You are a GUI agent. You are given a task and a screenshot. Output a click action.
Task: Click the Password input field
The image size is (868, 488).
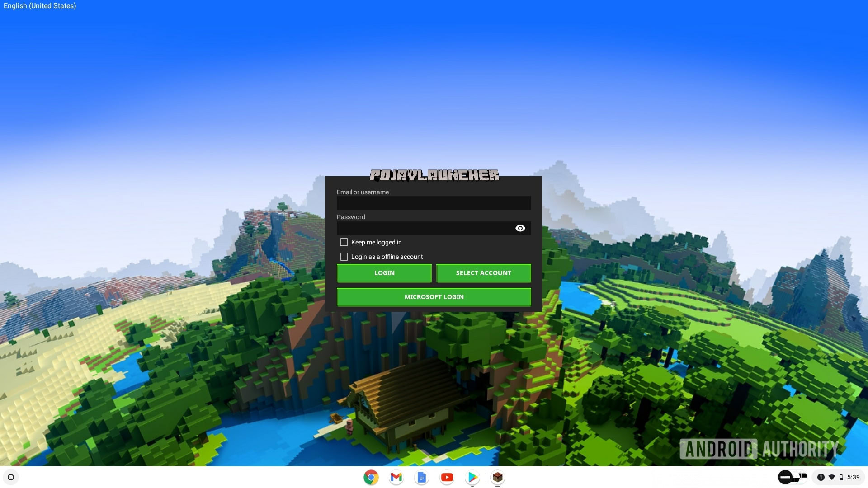click(434, 228)
